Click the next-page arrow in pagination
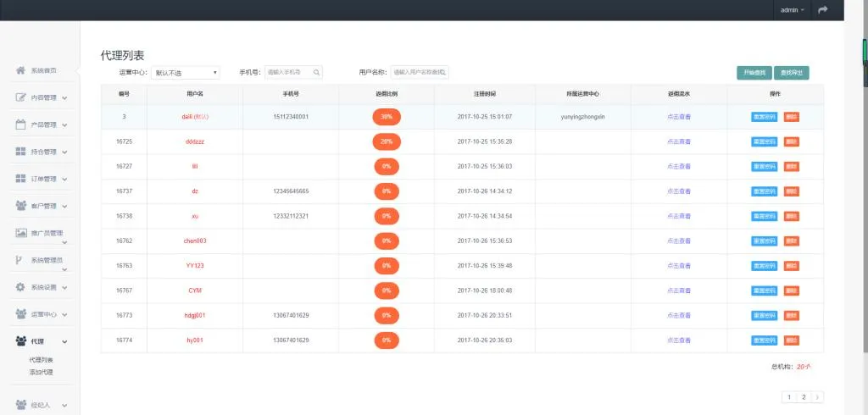Screen dimensions: 868x415 point(818,396)
